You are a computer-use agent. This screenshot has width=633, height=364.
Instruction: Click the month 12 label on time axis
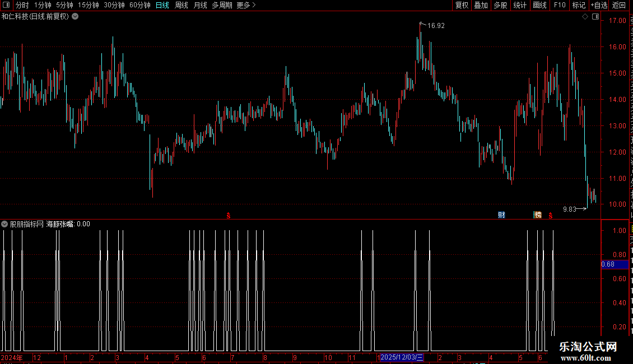tap(37, 358)
